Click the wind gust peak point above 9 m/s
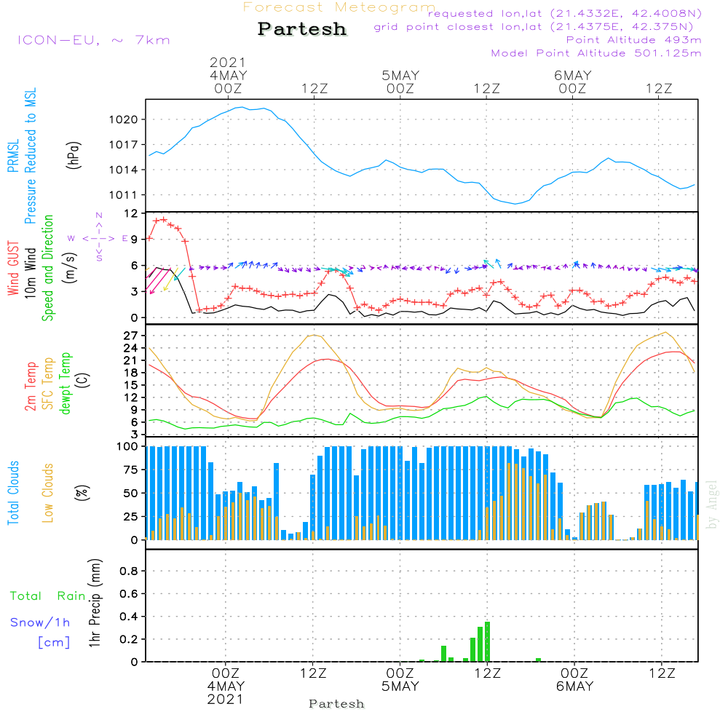This screenshot has height=728, width=728. tap(163, 220)
